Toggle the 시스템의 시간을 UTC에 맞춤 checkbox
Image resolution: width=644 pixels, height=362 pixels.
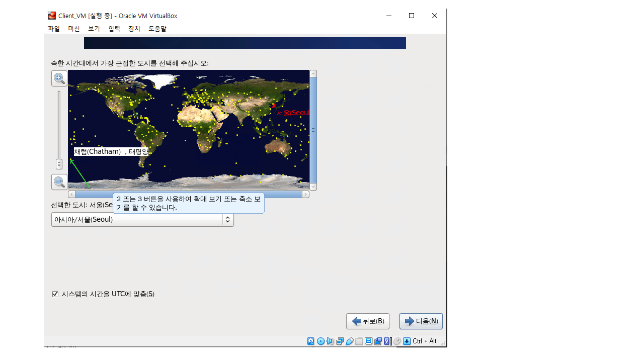pyautogui.click(x=55, y=294)
